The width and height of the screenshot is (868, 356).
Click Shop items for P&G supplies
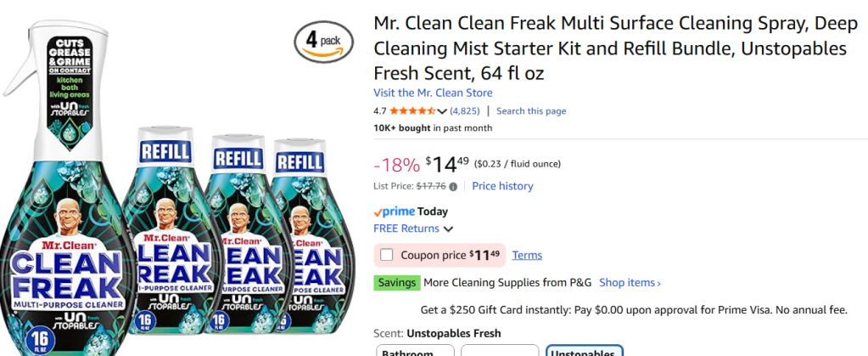coord(630,283)
